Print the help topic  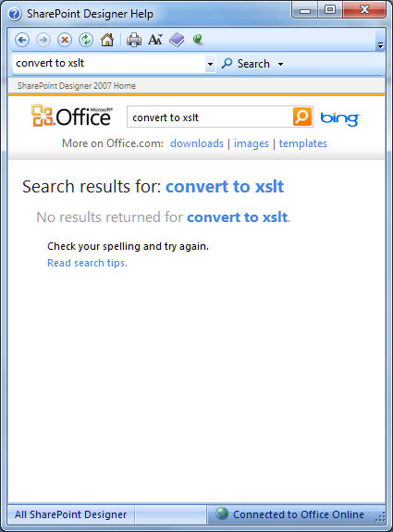[x=134, y=40]
